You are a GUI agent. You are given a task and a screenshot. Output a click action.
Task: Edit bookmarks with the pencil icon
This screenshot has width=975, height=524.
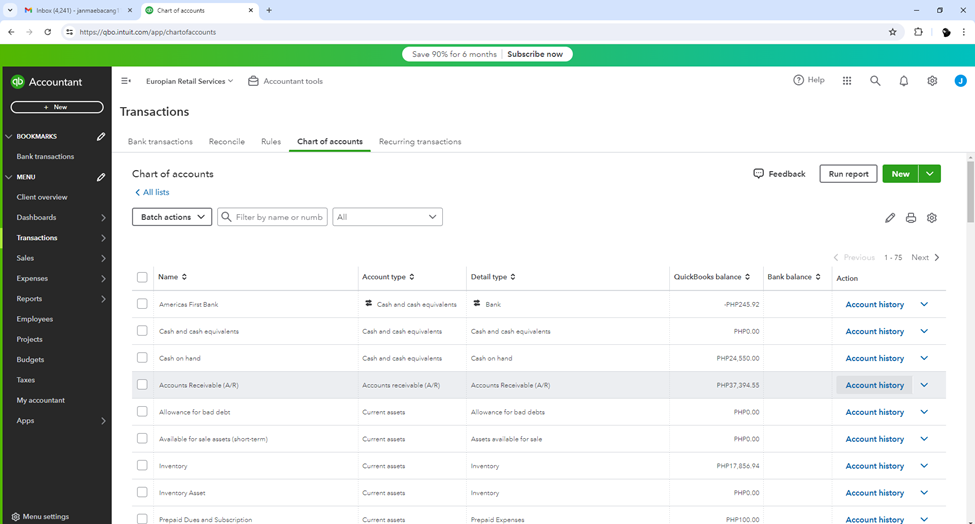(101, 136)
